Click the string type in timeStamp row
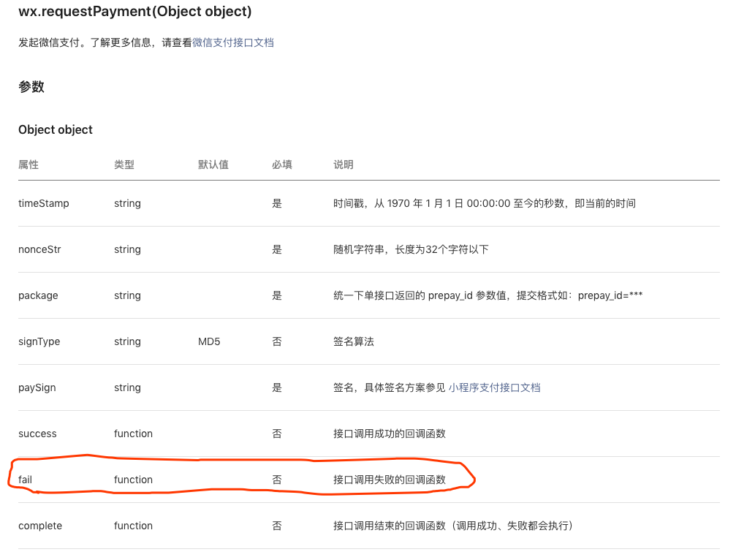 point(127,203)
